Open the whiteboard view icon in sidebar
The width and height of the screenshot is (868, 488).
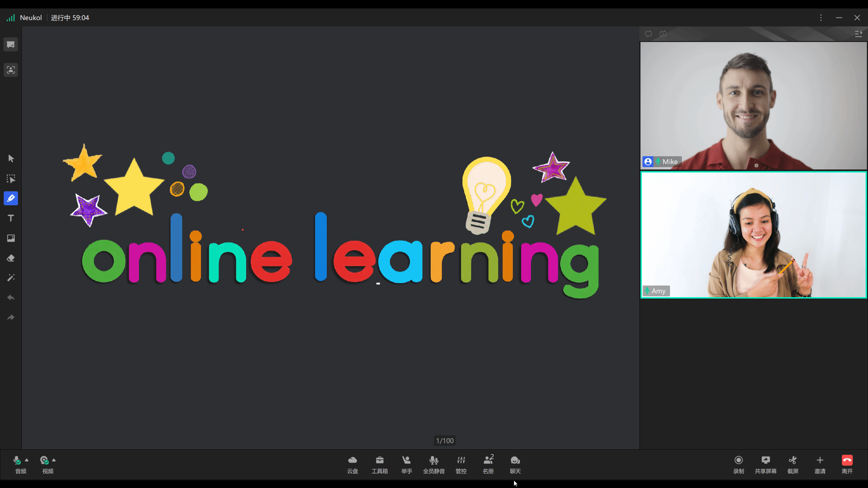coord(11,44)
